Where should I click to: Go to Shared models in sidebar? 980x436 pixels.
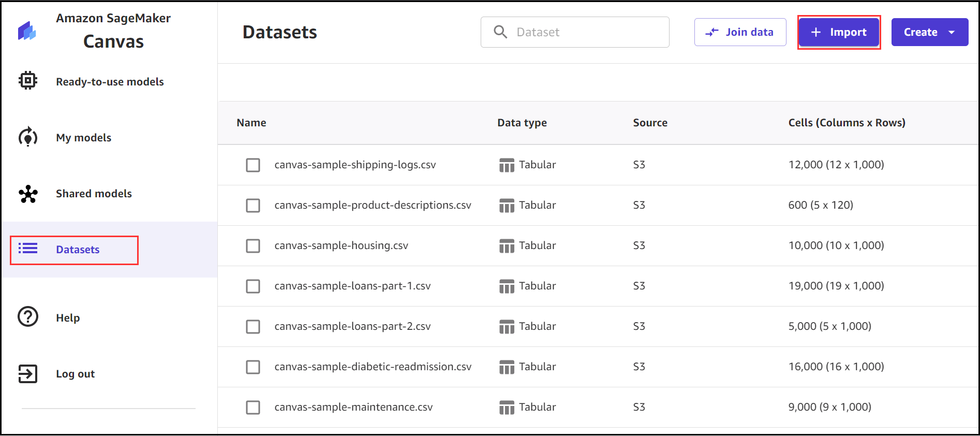(x=94, y=194)
